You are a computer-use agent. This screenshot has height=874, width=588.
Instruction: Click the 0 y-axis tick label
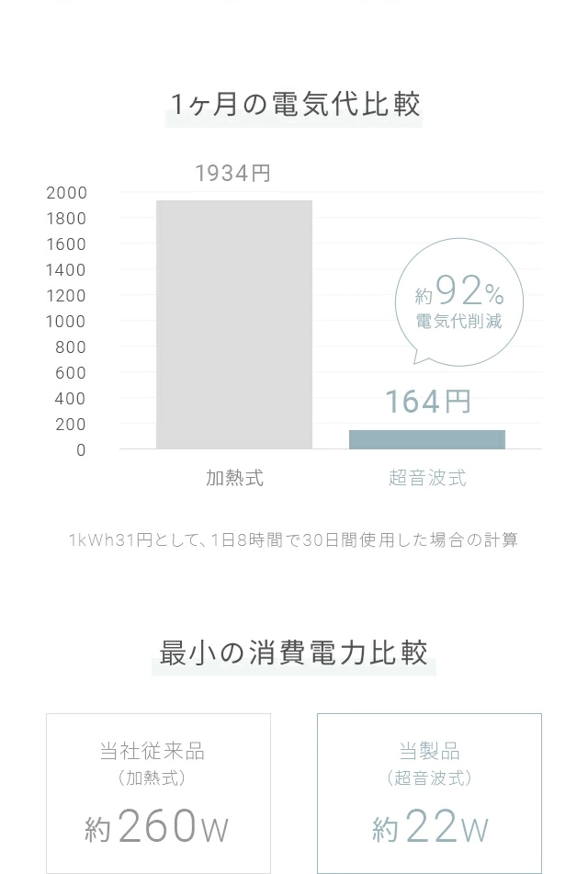82,450
